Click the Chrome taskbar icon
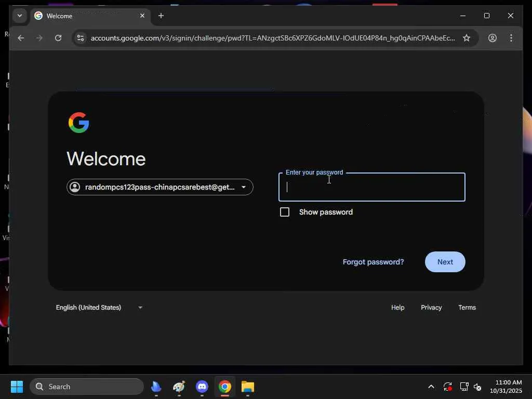The image size is (532, 399). (x=225, y=387)
